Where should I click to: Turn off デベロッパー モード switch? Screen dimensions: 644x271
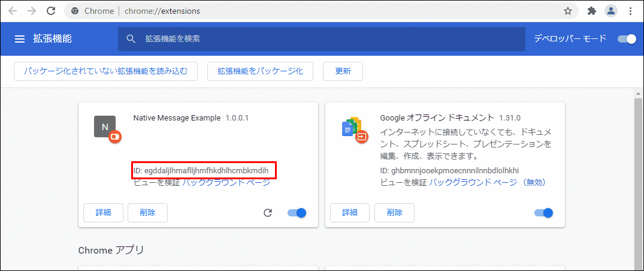click(627, 39)
